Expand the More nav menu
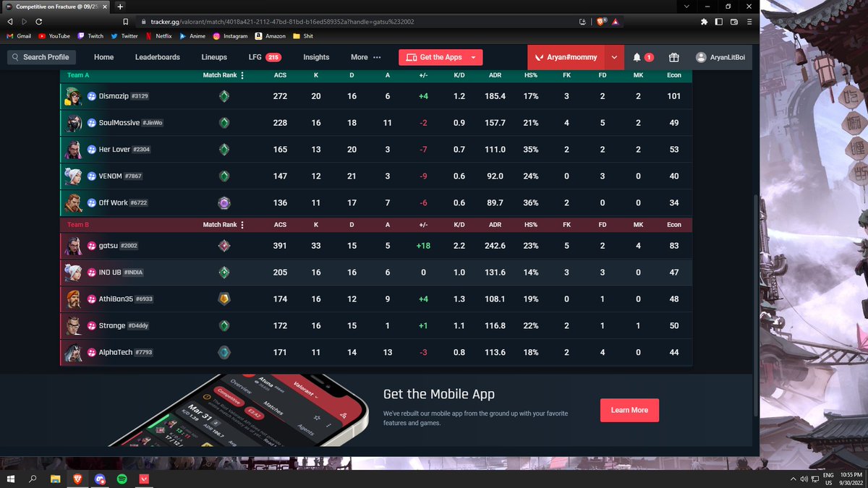 (365, 57)
